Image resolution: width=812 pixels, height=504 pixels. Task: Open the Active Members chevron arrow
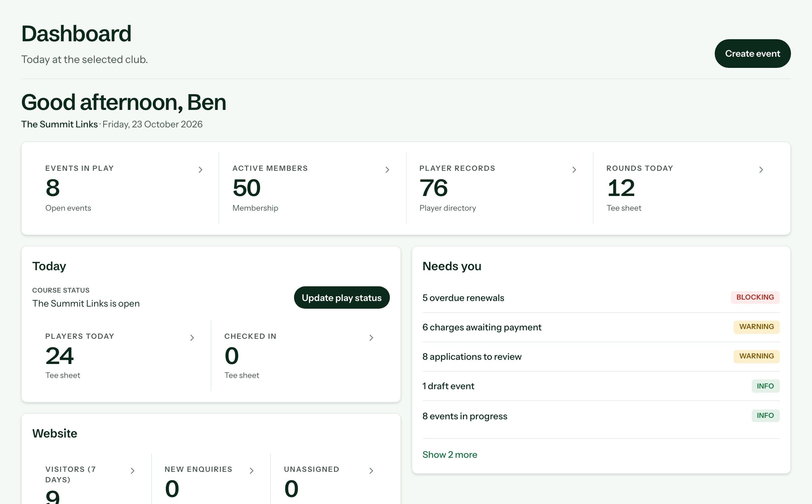click(387, 170)
